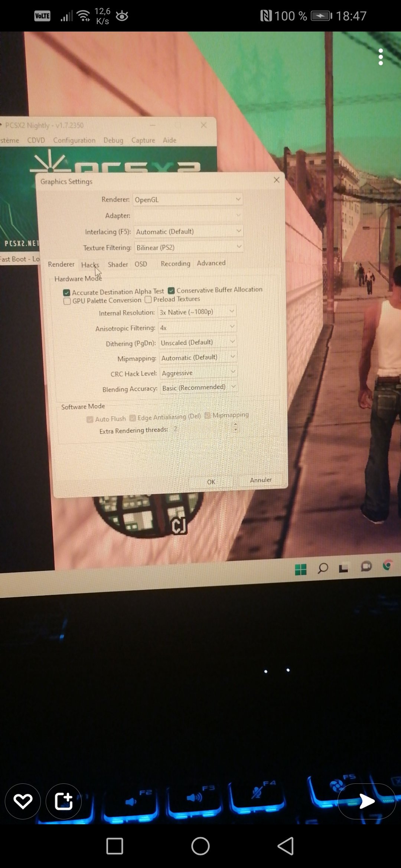Viewport: 401px width, 868px height.
Task: Uncheck Conservative Buffer Allocation
Action: click(x=171, y=290)
